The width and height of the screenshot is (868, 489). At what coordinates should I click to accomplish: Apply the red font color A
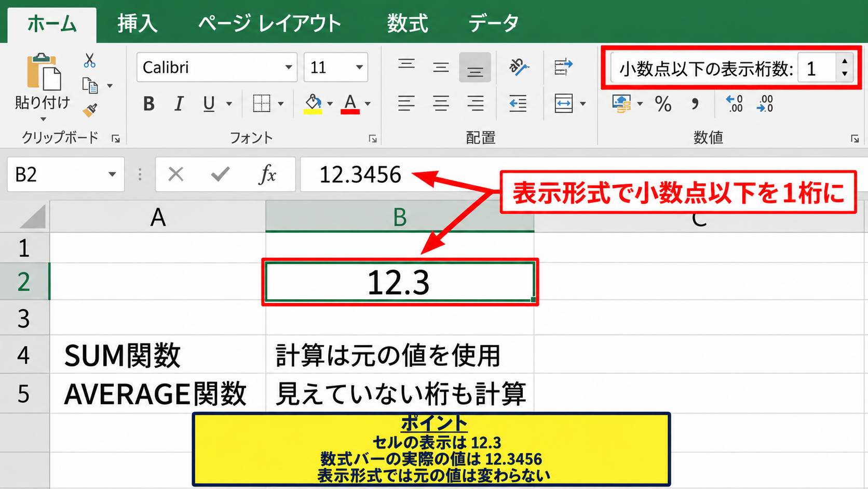click(x=350, y=103)
